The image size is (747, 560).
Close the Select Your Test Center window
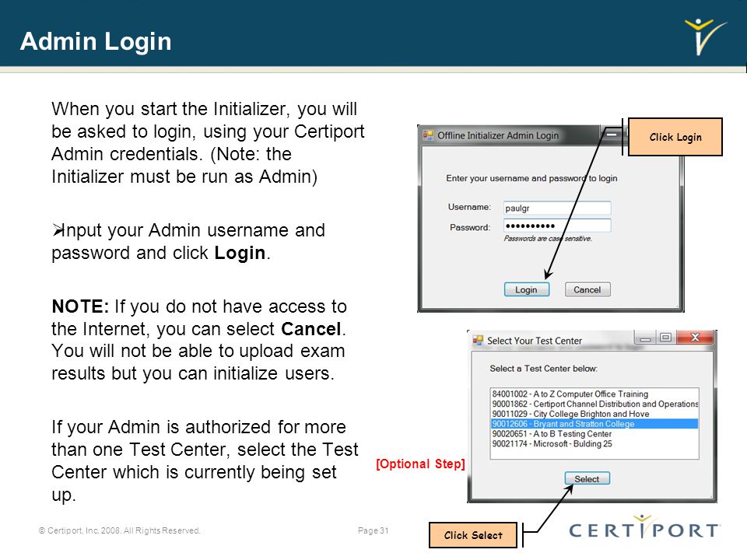click(695, 337)
